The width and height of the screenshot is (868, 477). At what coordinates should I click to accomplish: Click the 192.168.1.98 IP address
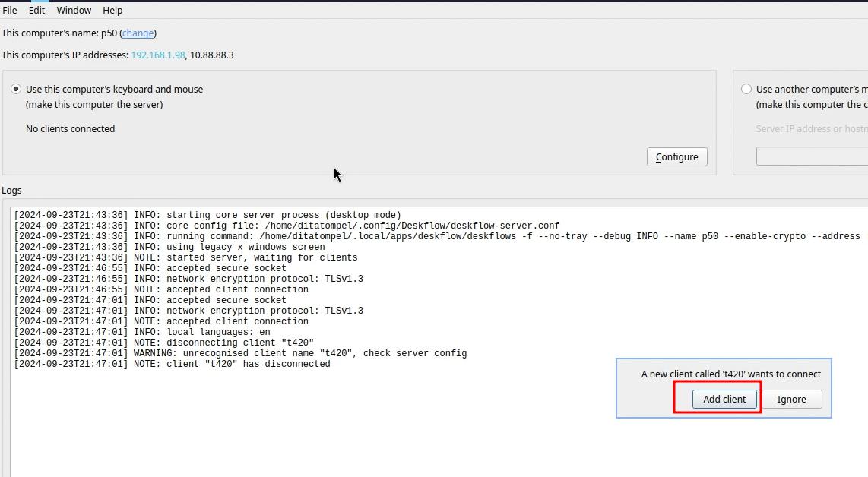point(158,55)
